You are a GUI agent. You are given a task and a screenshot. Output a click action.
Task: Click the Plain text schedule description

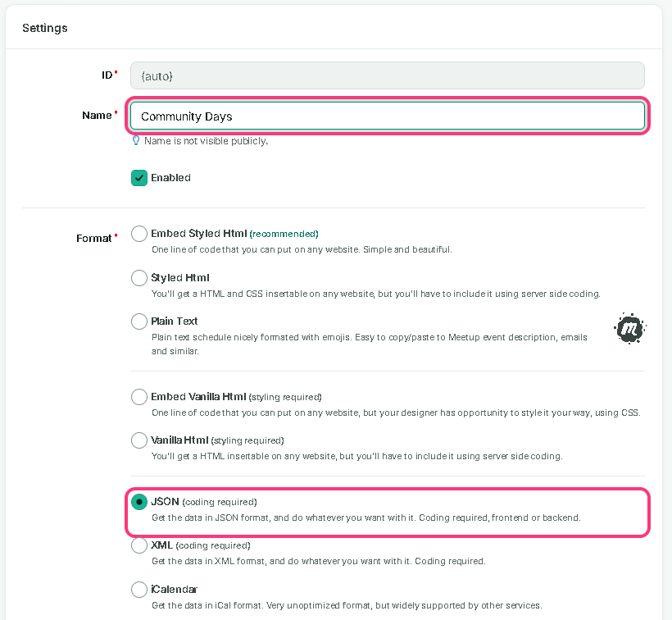point(369,344)
